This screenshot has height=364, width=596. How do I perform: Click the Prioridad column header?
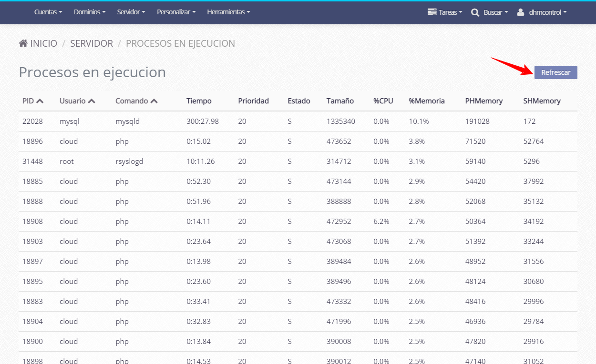click(254, 101)
